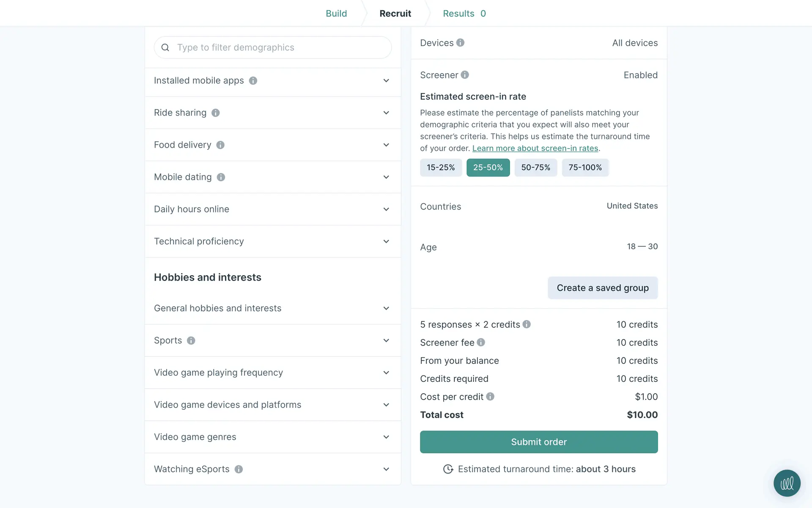Image resolution: width=812 pixels, height=508 pixels.
Task: Click info icon next to Installed mobile apps
Action: (253, 81)
